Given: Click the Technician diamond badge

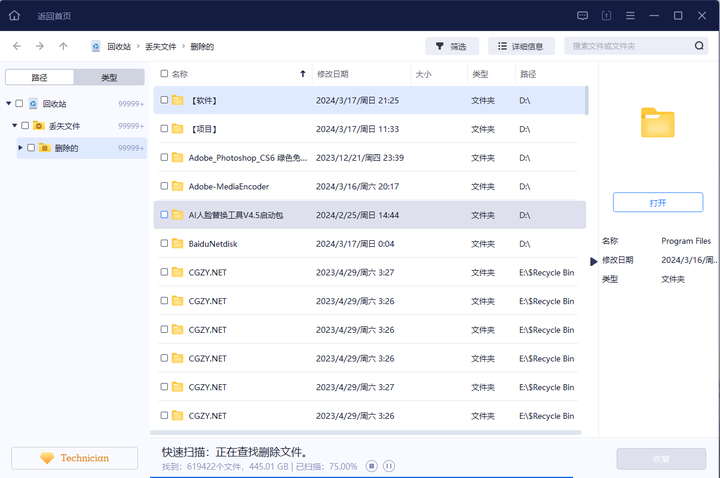Looking at the screenshot, I should click(x=47, y=458).
